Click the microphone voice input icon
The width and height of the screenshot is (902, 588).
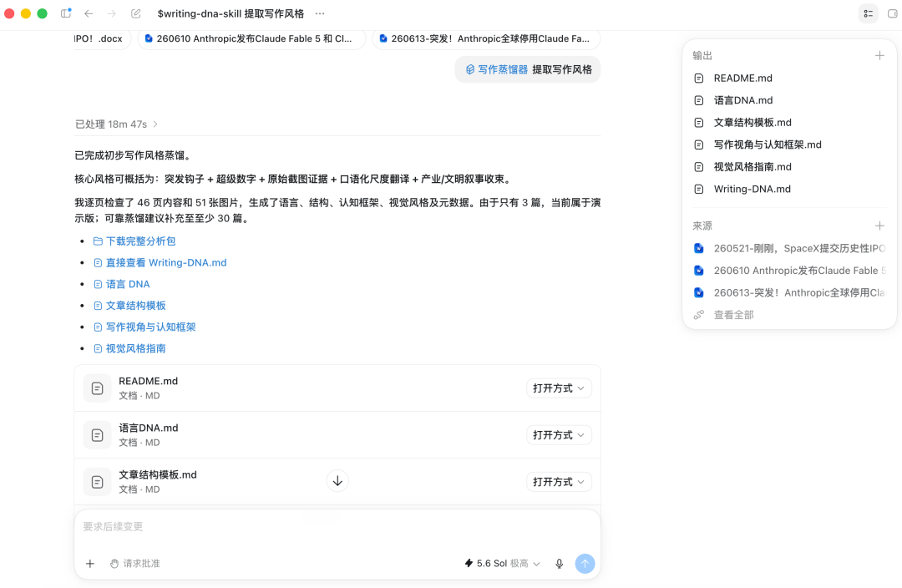[559, 564]
